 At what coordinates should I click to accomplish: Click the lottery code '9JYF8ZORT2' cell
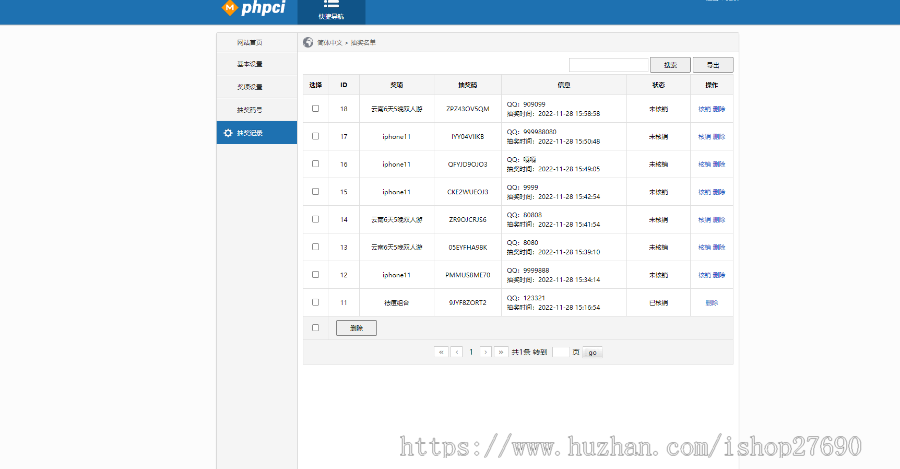pos(468,303)
